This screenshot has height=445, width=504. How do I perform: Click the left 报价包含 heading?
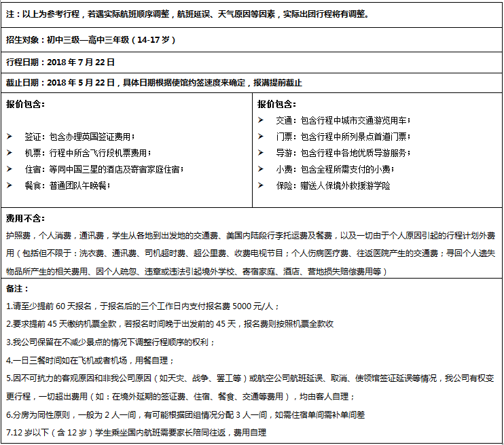25,104
